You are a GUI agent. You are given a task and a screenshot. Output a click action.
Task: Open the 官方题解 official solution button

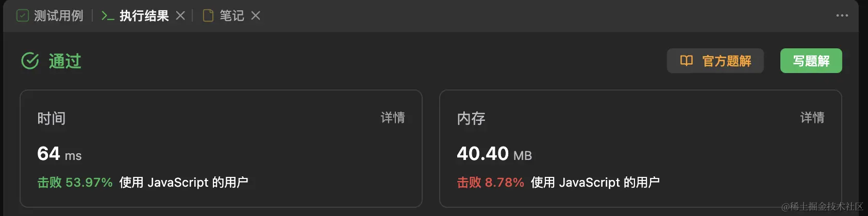click(715, 61)
